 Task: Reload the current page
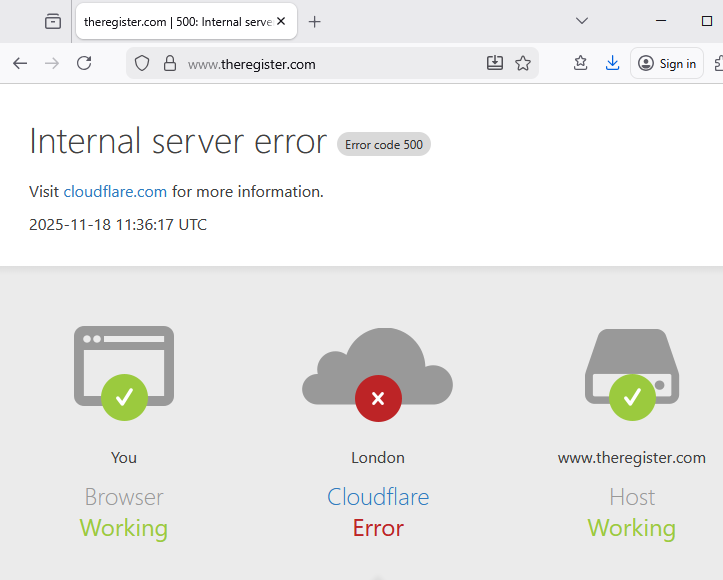click(x=84, y=63)
